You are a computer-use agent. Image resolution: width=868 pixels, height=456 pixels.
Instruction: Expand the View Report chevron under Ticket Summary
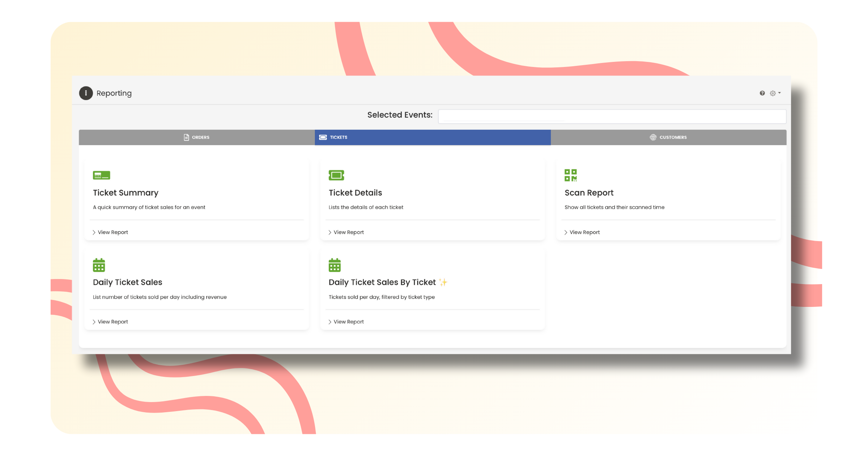(x=94, y=232)
